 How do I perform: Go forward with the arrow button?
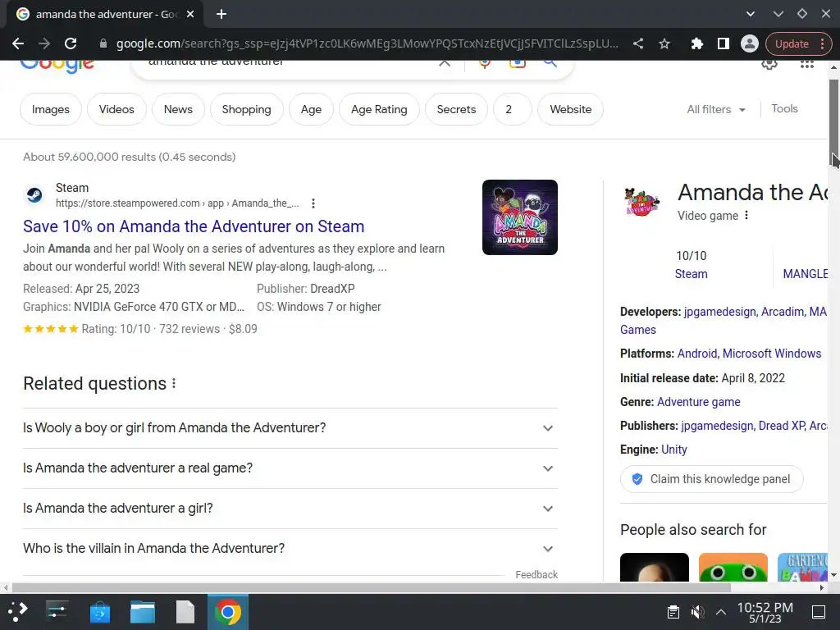44,43
